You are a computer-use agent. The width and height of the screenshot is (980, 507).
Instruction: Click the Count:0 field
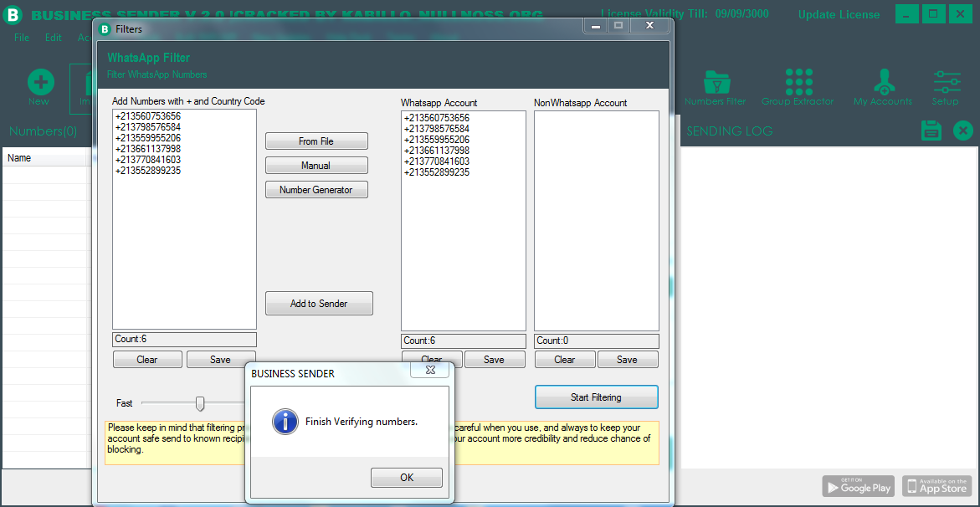coord(596,341)
